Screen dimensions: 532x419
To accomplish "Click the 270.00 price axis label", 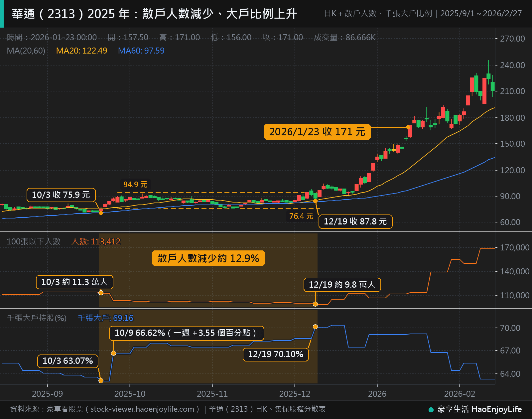I will tap(513, 39).
